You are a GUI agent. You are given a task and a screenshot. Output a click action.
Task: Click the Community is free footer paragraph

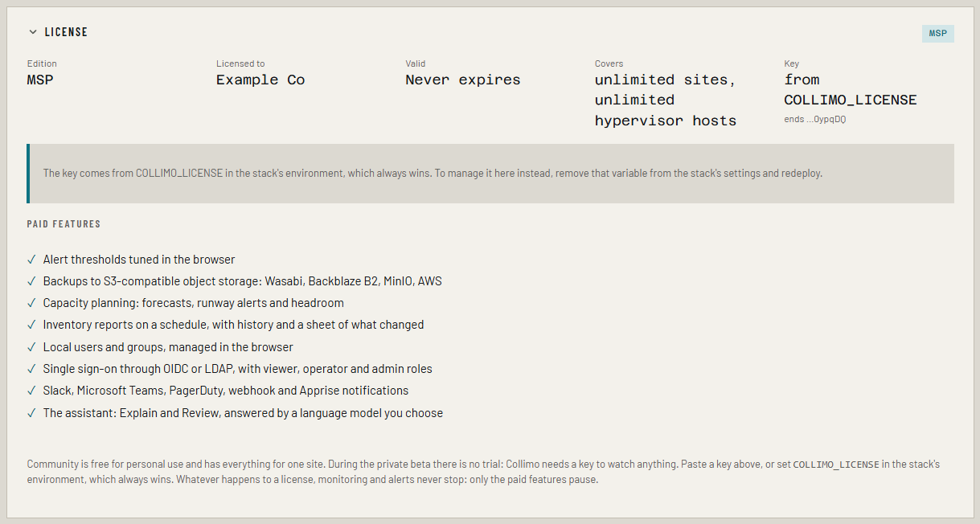pos(483,472)
